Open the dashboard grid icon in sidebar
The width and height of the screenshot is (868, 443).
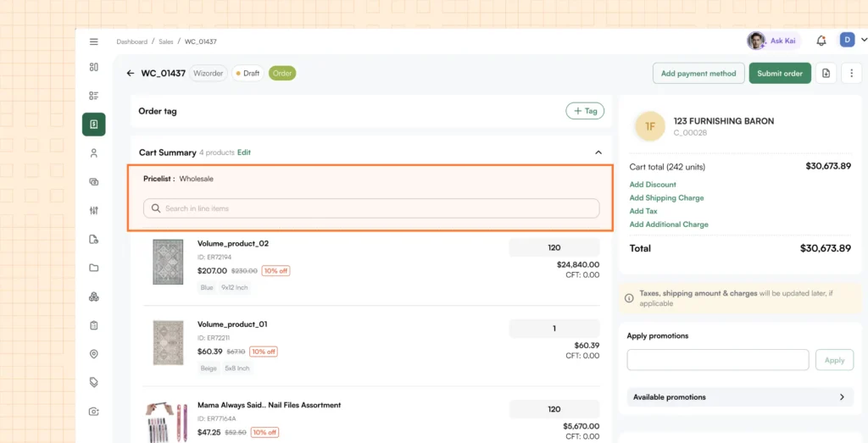[x=93, y=67]
